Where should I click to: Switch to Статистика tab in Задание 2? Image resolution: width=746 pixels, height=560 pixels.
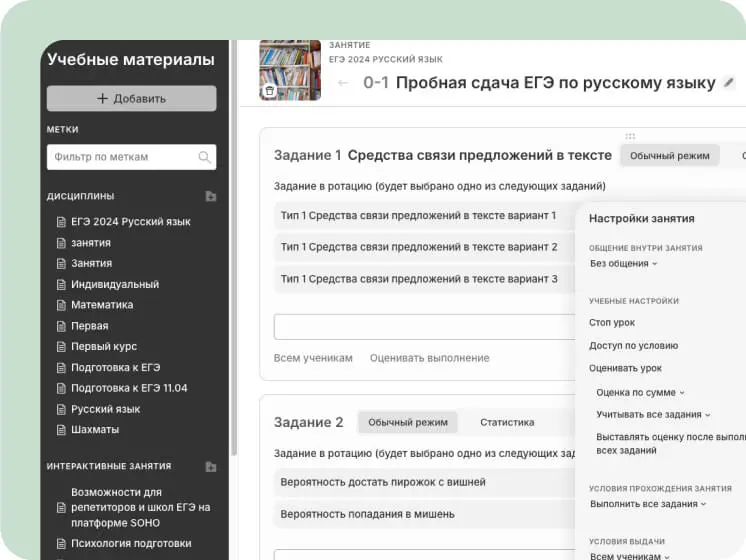point(507,422)
